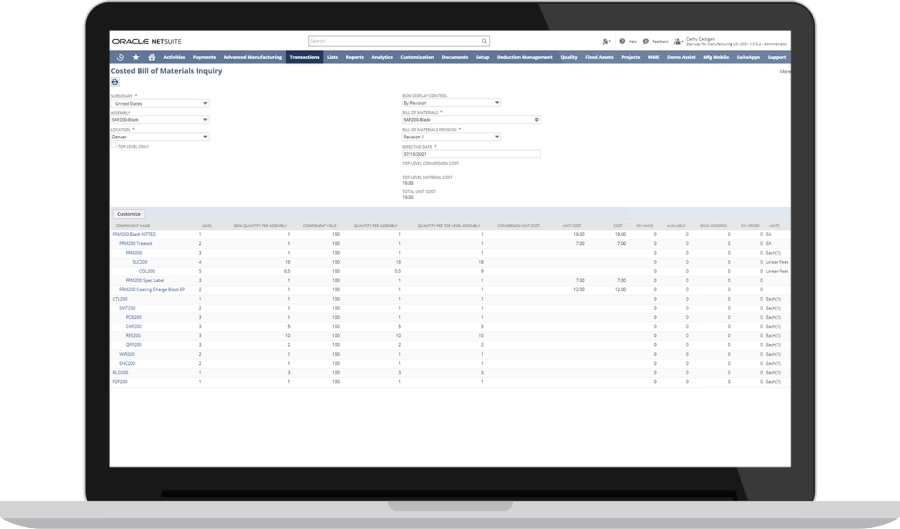Image resolution: width=900 pixels, height=529 pixels.
Task: Open the Demo Assist menu
Action: click(681, 57)
